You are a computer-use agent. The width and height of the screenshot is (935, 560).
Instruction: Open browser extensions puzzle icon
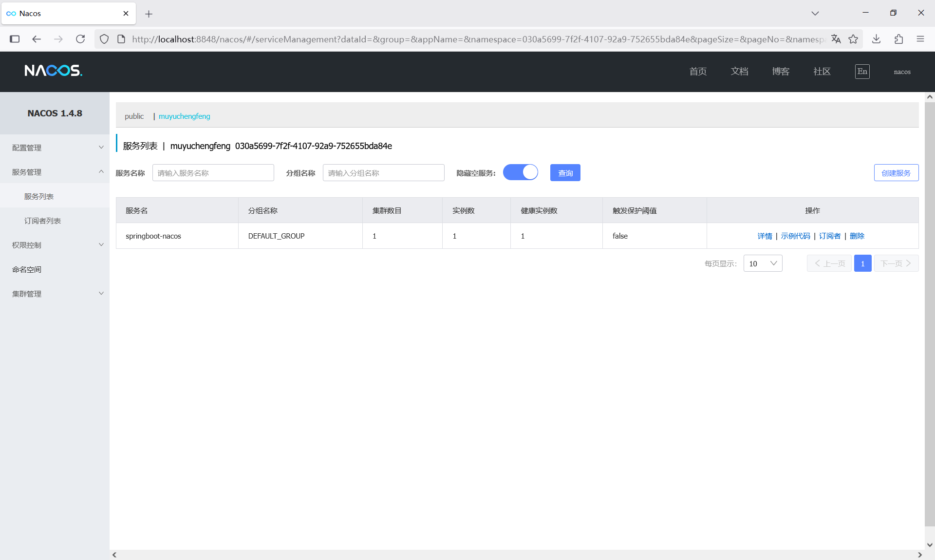coord(898,39)
